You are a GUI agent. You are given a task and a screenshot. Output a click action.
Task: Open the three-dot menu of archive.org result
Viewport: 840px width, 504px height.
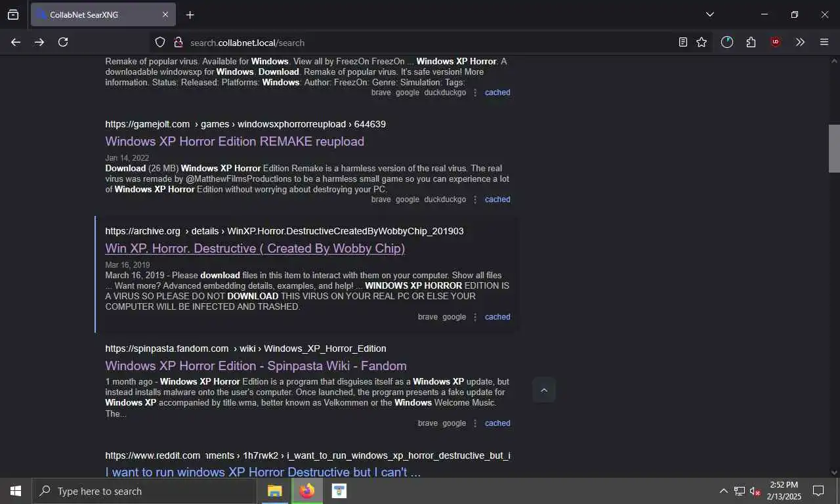tap(475, 317)
